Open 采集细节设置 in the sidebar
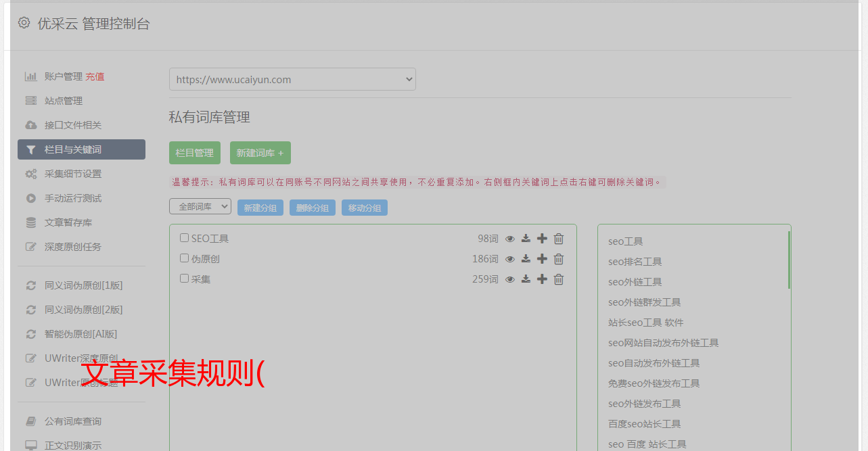The width and height of the screenshot is (868, 451). 72,174
